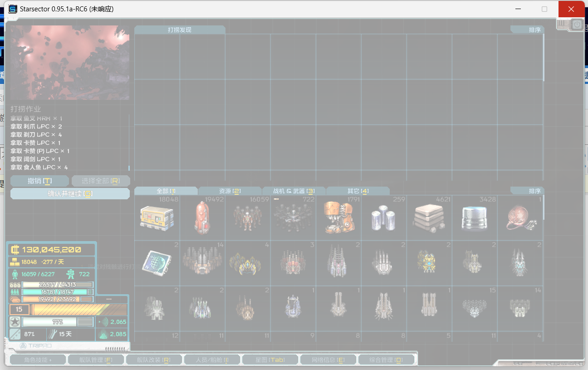Image resolution: width=588 pixels, height=370 pixels.
Task: Select the supplies crate cargo item
Action: [157, 218]
